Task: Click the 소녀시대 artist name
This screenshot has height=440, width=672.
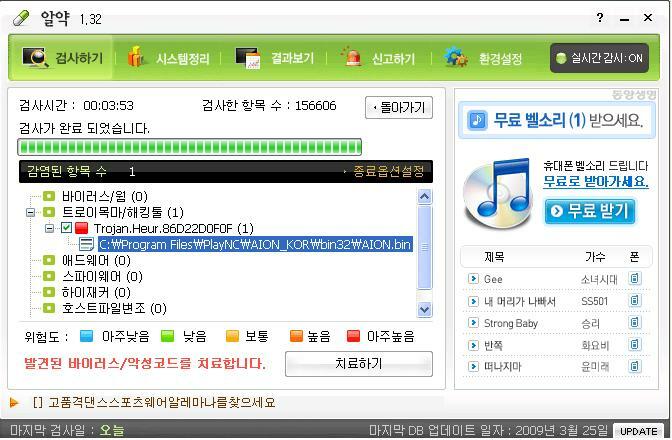Action: [599, 279]
